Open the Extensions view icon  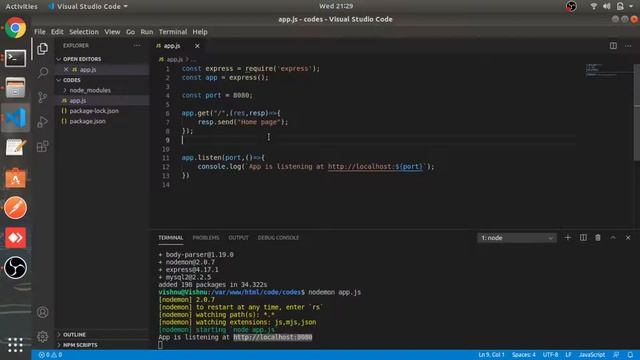point(42,146)
